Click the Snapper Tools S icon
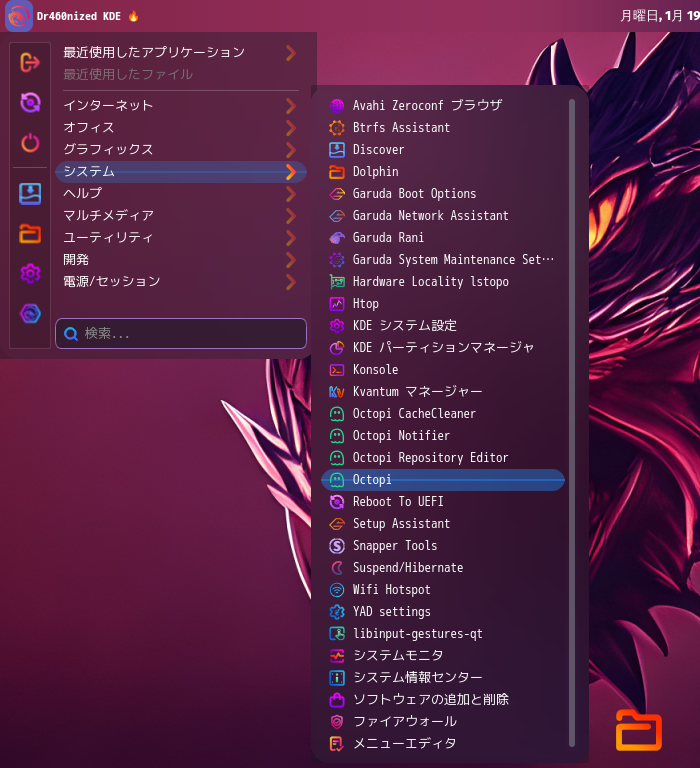700x768 pixels. (337, 546)
